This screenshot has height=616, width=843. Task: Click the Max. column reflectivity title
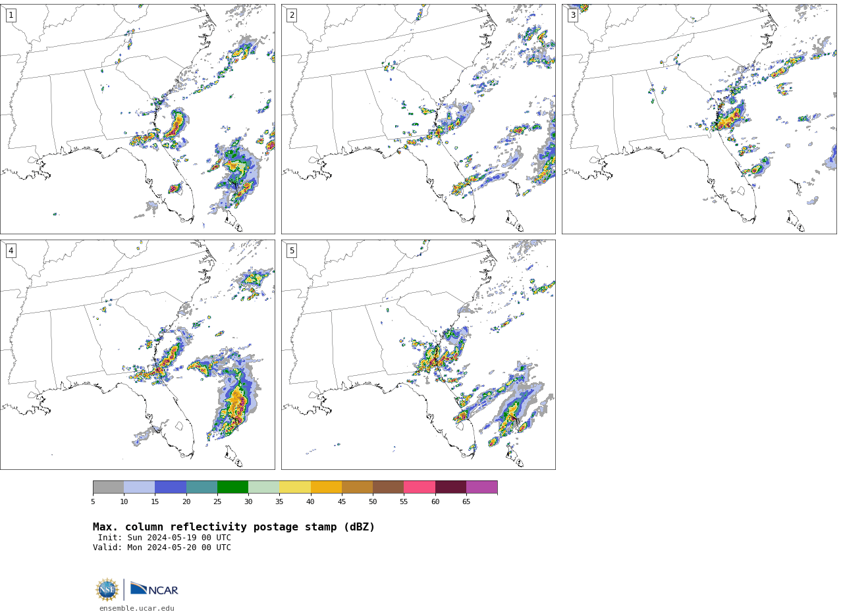tap(234, 527)
